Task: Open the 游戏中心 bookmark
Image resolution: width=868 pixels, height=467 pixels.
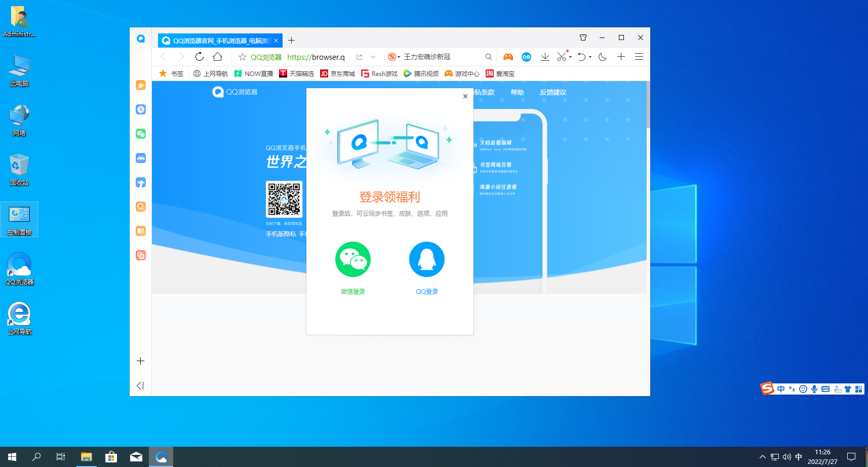Action: [462, 73]
